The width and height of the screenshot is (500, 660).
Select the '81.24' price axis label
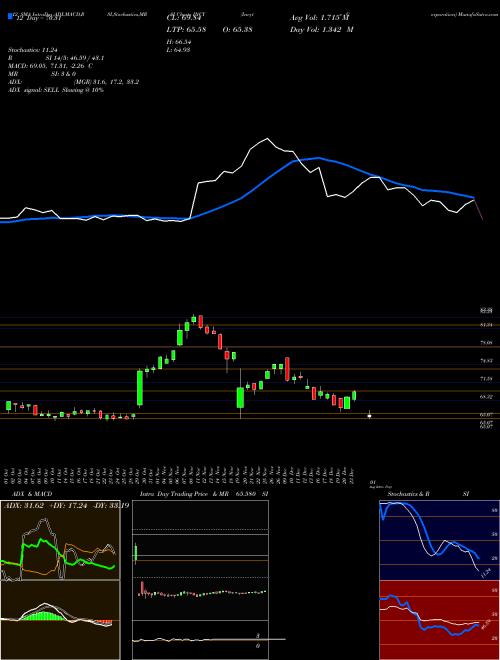click(486, 325)
